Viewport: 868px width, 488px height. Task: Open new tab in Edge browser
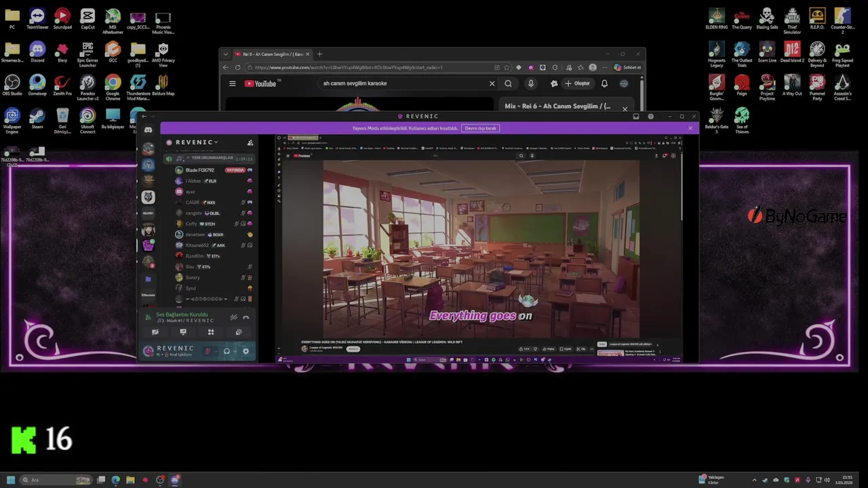(319, 54)
